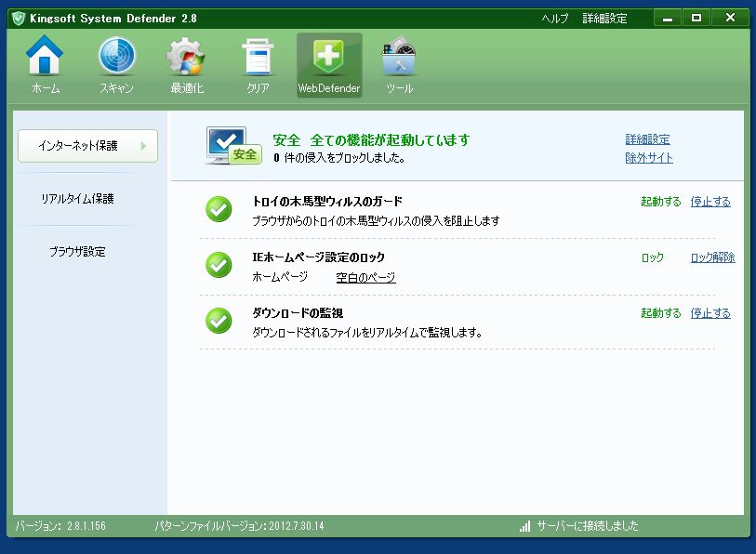Image resolution: width=756 pixels, height=554 pixels.
Task: Click 停止する for ダウンロードの監視
Action: 710,313
